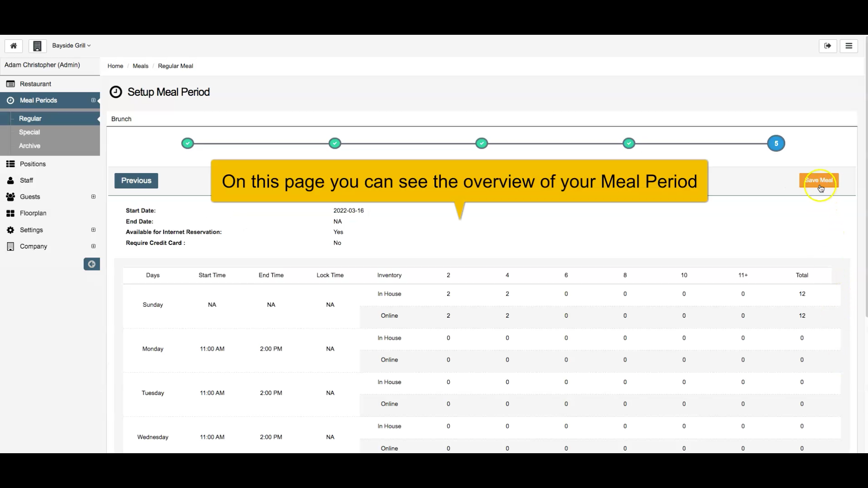Image resolution: width=868 pixels, height=488 pixels.
Task: Click the Positions list icon
Action: point(10,164)
